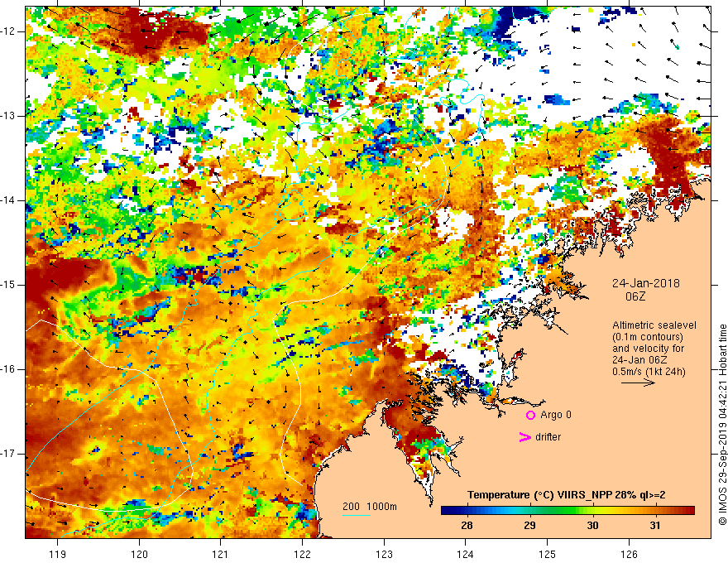This screenshot has width=728, height=563.
Task: Click the drifter legend label
Action: click(x=548, y=437)
